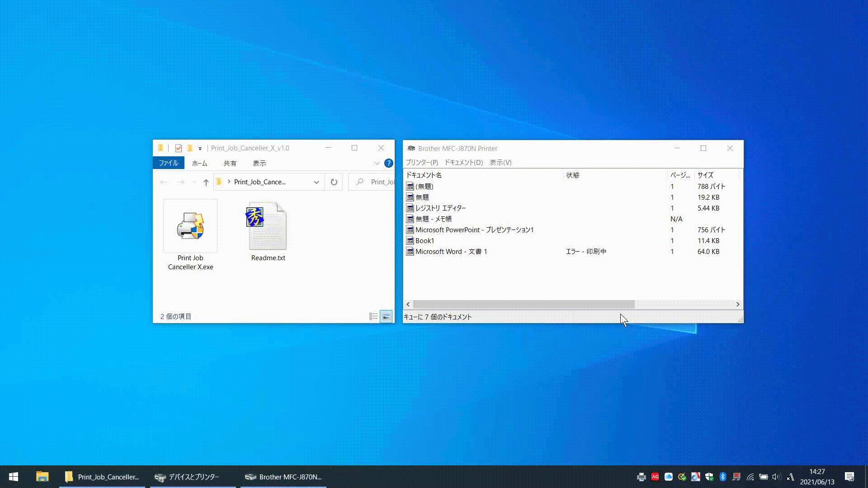The height and width of the screenshot is (488, 868).
Task: Select the Book1 print job
Action: pyautogui.click(x=573, y=241)
